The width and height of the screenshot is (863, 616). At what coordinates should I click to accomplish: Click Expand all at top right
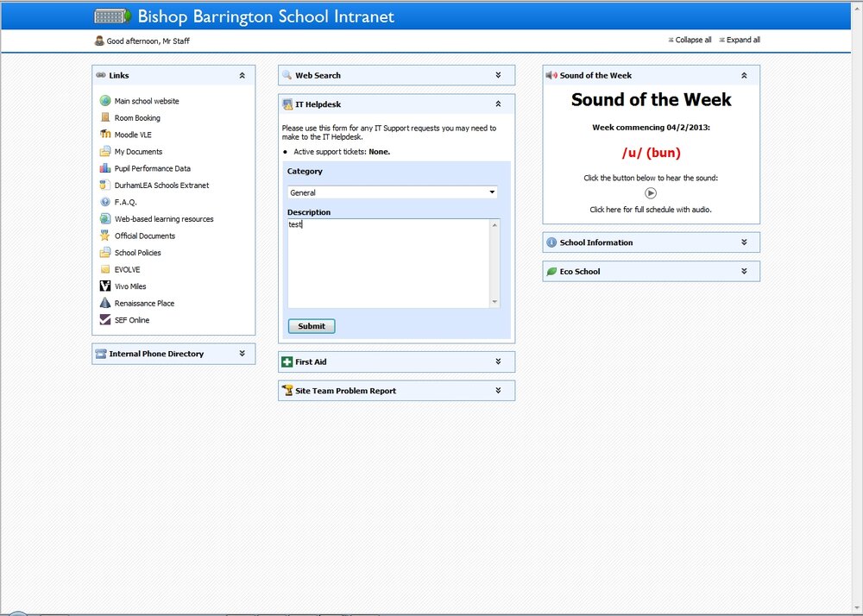tap(740, 40)
